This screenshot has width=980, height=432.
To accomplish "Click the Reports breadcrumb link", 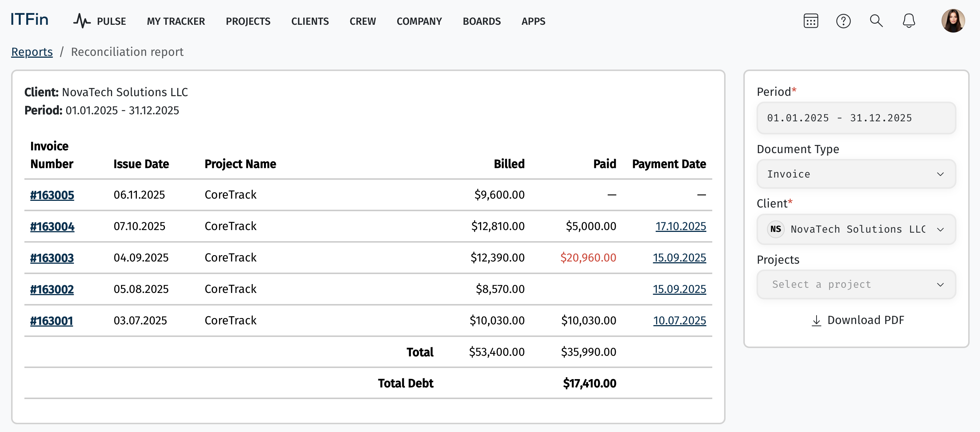I will click(x=32, y=52).
